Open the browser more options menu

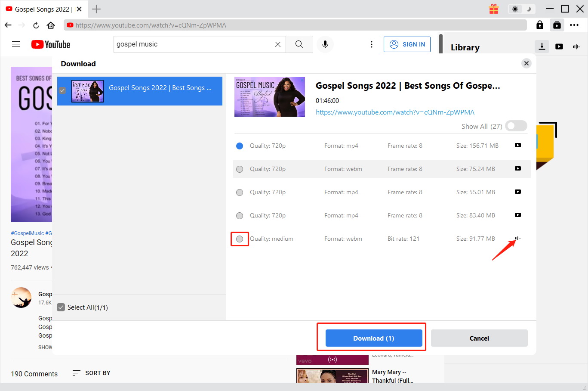click(574, 25)
